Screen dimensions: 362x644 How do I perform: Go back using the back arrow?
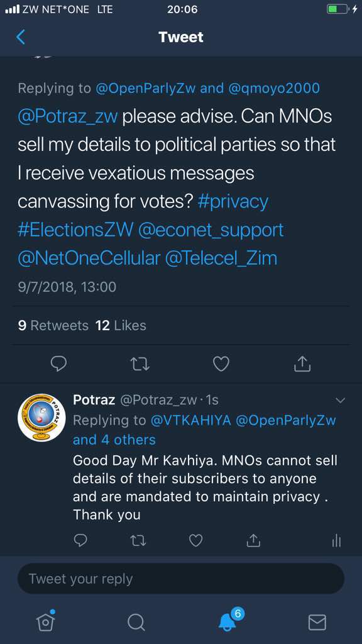click(x=20, y=37)
